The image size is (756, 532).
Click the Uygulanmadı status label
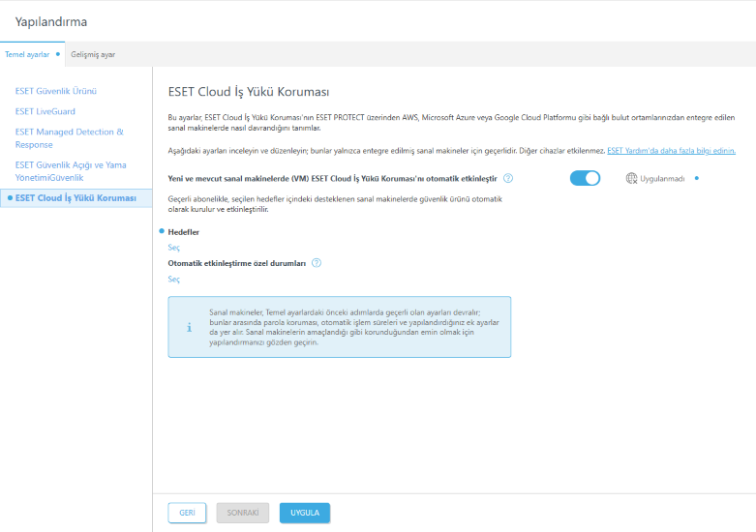(x=662, y=179)
